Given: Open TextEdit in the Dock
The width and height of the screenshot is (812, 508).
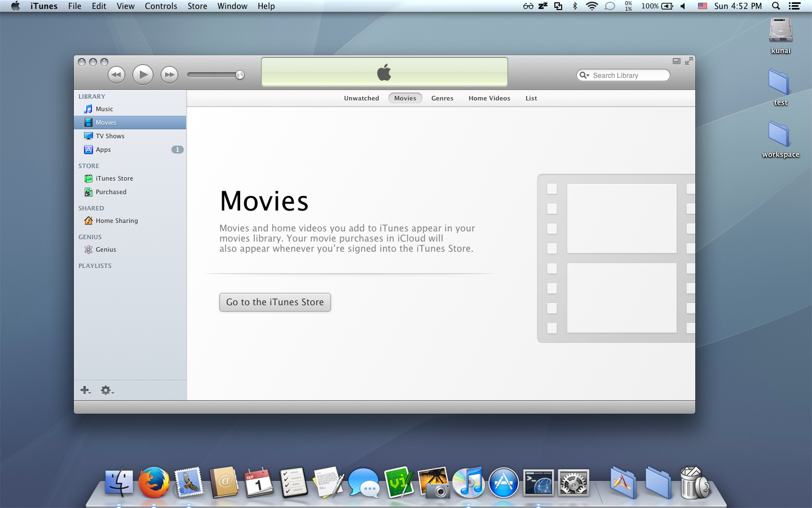Looking at the screenshot, I should click(x=329, y=483).
